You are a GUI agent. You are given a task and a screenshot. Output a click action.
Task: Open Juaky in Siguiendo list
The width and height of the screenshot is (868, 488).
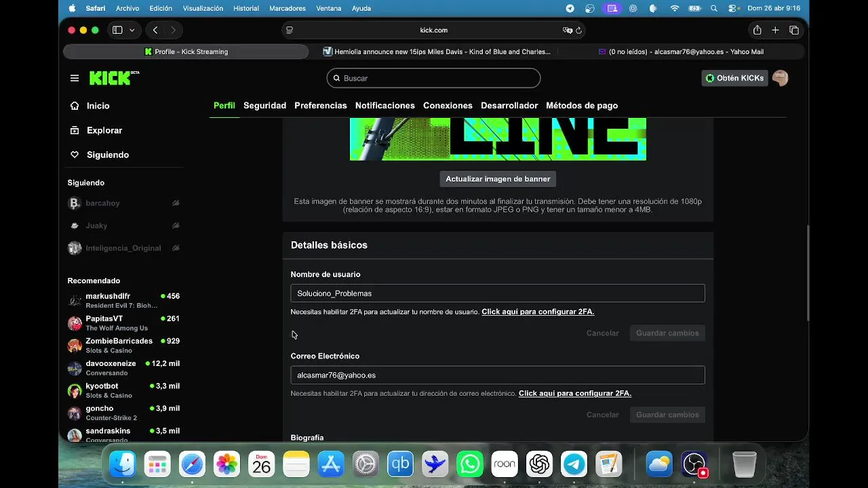pos(123,226)
